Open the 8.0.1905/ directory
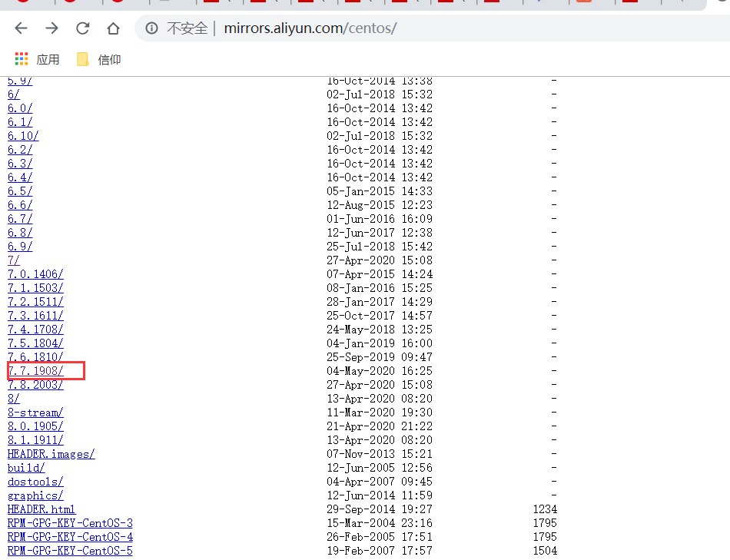The image size is (730, 560). coord(35,426)
